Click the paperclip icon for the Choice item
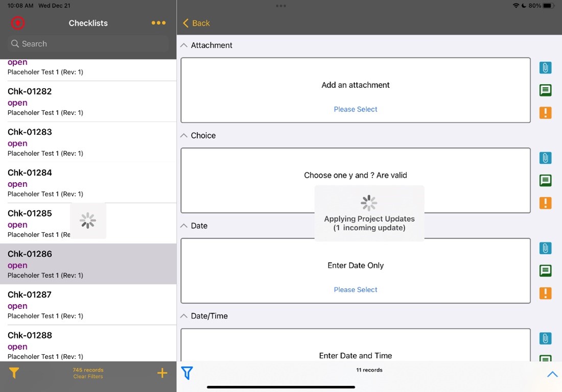This screenshot has width=562, height=392. click(545, 158)
